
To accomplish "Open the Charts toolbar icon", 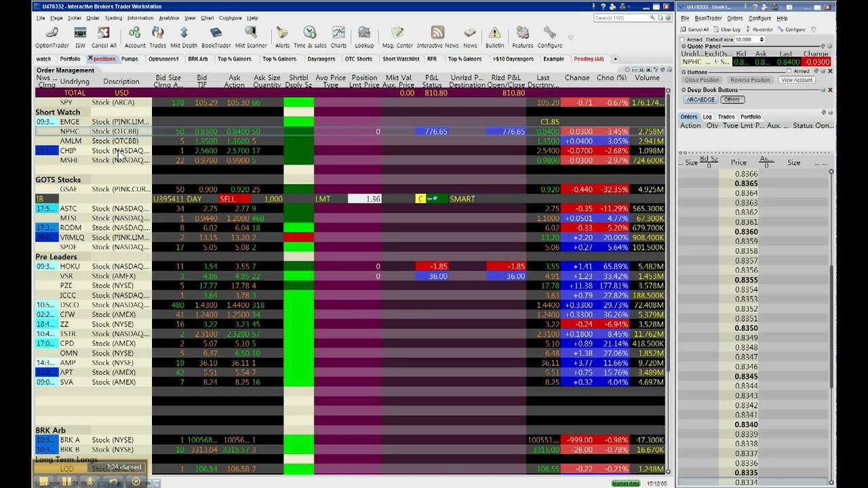I will click(338, 37).
